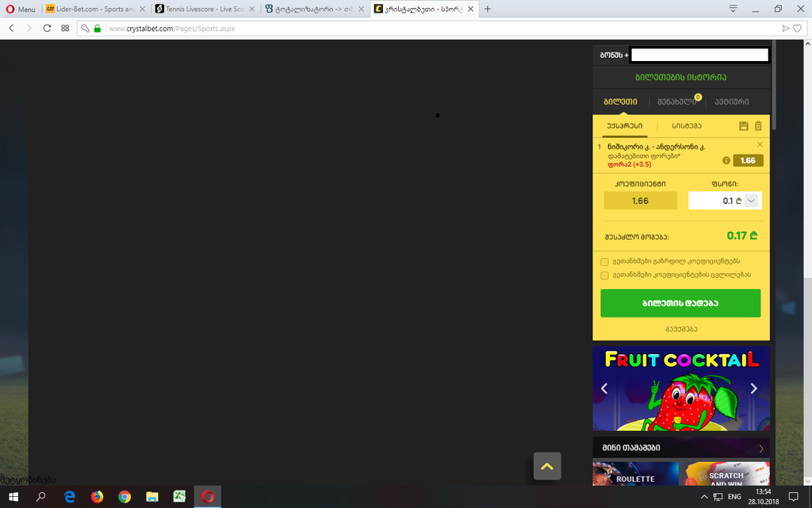Select the ბილეთი tab
This screenshot has width=812, height=508.
(620, 102)
